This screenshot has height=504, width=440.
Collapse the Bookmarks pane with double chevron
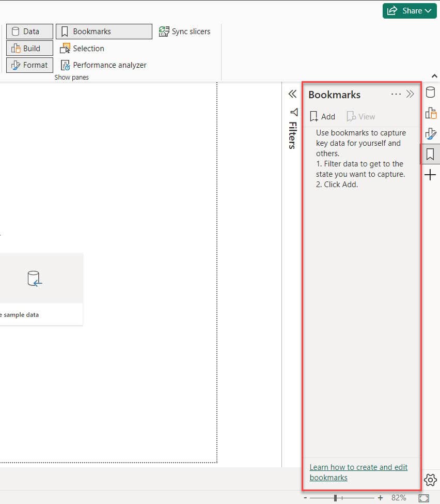410,94
